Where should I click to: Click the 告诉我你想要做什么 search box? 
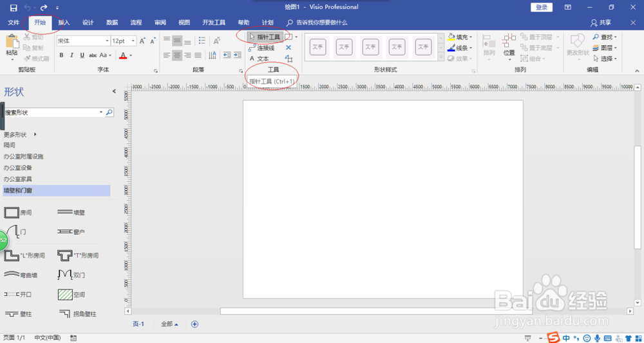coord(317,23)
